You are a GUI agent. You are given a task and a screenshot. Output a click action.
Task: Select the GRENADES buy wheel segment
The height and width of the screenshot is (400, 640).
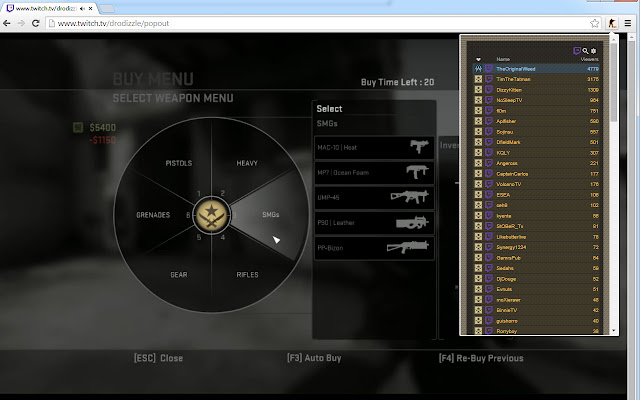pyautogui.click(x=153, y=215)
